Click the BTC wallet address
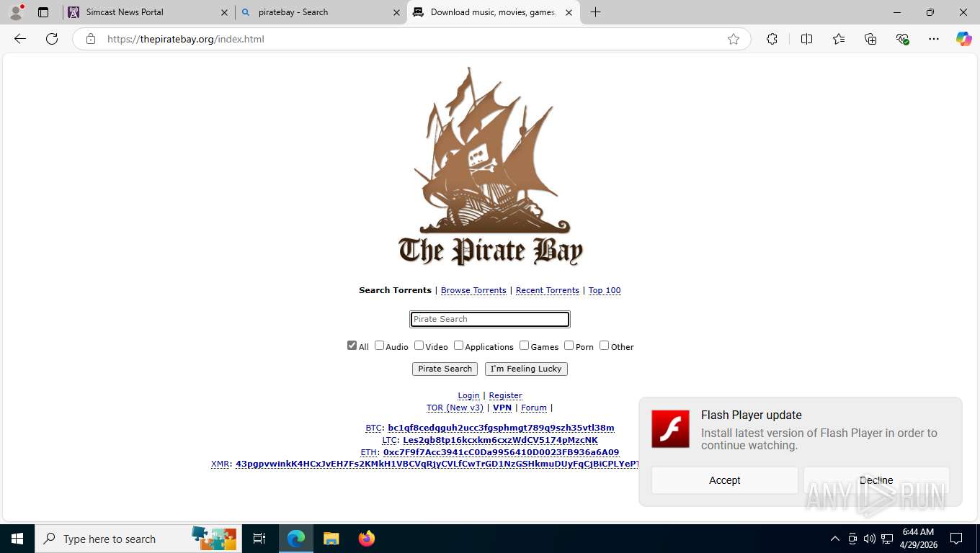The height and width of the screenshot is (553, 980). click(501, 428)
